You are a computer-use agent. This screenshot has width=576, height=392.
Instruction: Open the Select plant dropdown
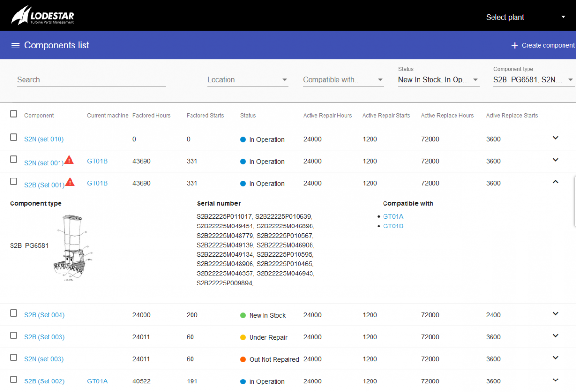526,17
